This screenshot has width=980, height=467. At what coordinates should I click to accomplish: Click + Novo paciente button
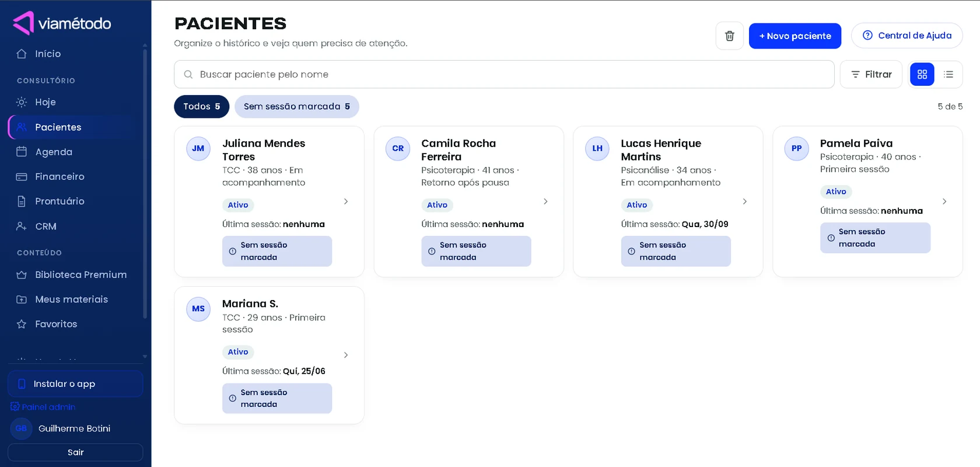pyautogui.click(x=795, y=36)
